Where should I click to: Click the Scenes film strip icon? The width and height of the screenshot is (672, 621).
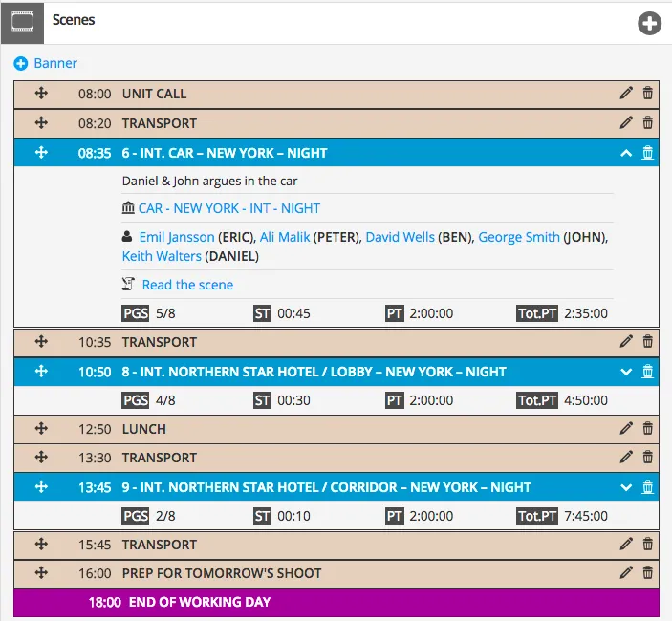pyautogui.click(x=22, y=23)
